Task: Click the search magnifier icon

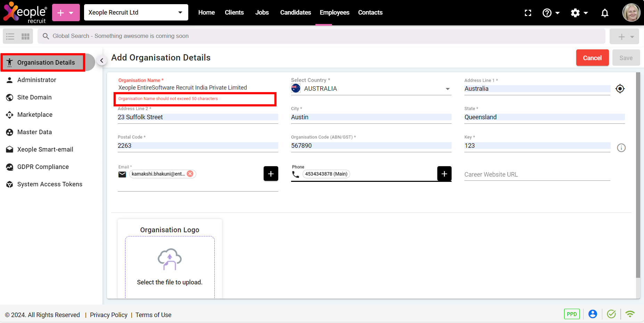Action: tap(46, 36)
